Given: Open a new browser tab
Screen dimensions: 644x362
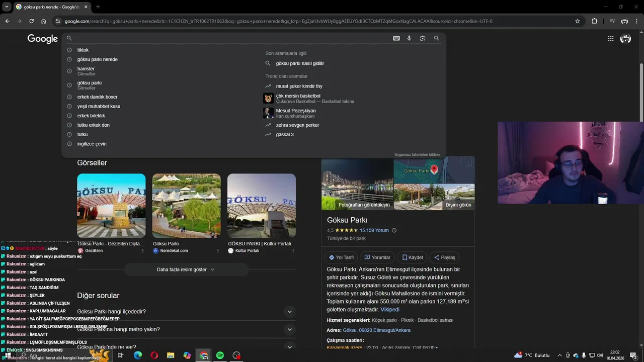Looking at the screenshot, I should 98,7.
